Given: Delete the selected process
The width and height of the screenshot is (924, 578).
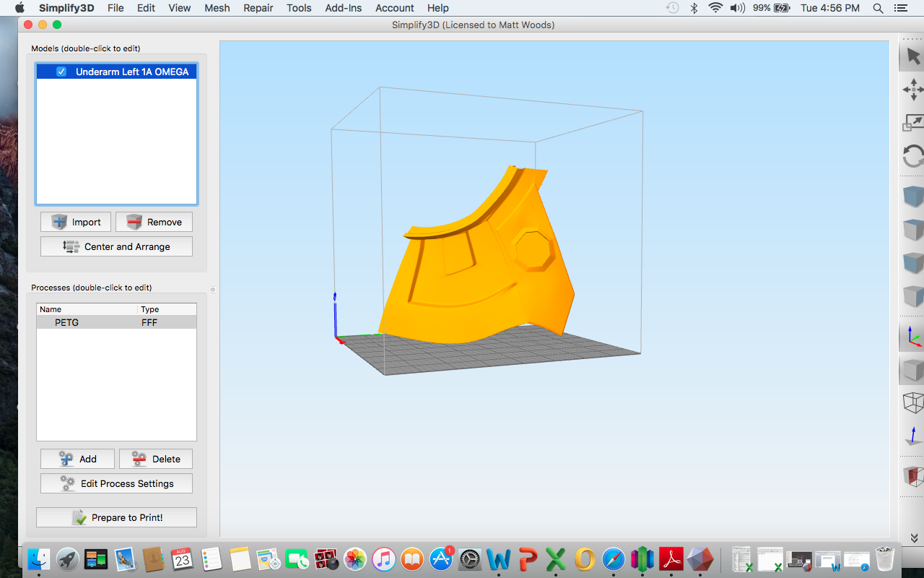Looking at the screenshot, I should coord(156,459).
